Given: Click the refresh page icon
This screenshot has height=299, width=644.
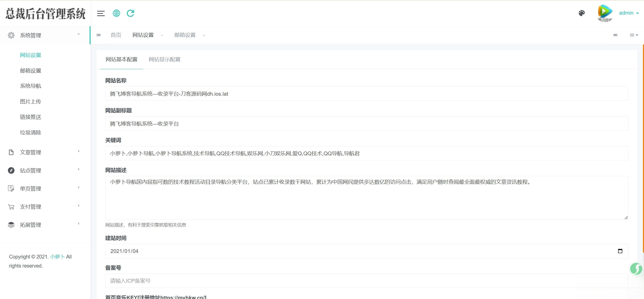Looking at the screenshot, I should [130, 13].
